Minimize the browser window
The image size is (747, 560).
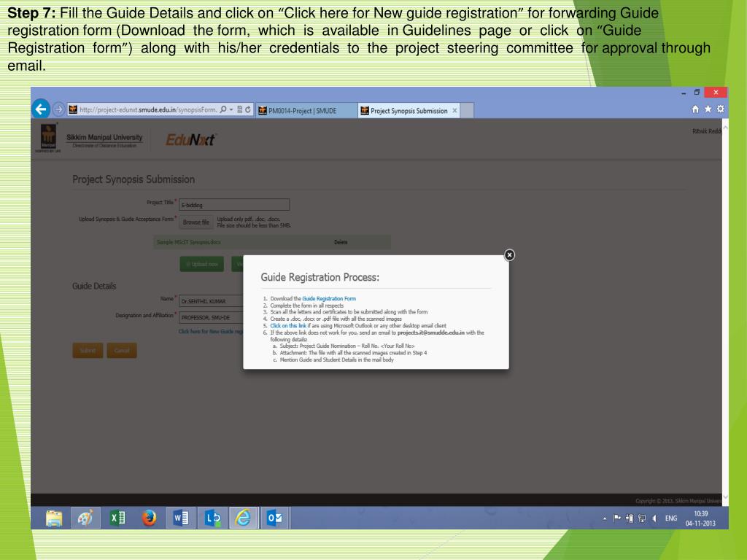click(684, 93)
